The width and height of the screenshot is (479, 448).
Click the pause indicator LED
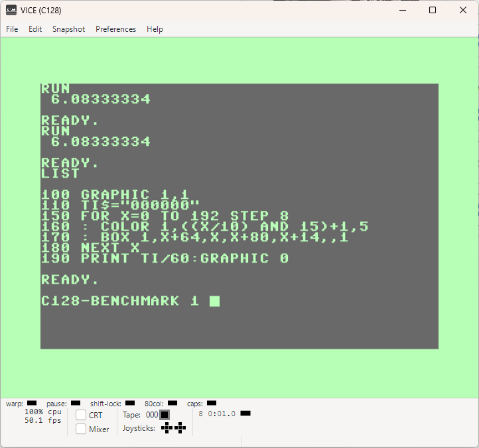pyautogui.click(x=76, y=403)
